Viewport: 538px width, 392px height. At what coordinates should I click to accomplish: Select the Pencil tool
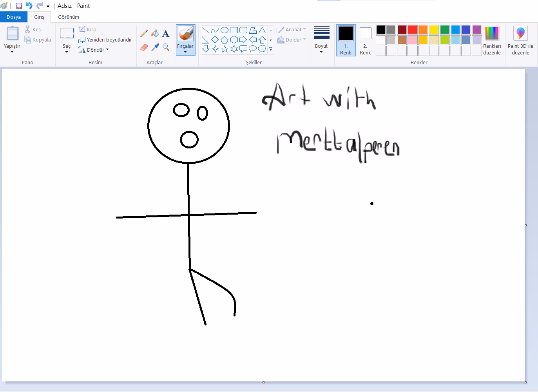(x=144, y=34)
